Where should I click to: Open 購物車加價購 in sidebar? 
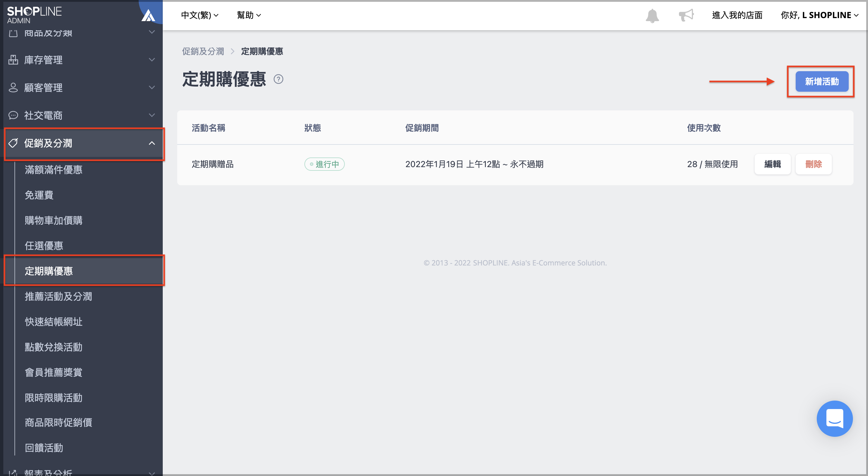pos(54,220)
